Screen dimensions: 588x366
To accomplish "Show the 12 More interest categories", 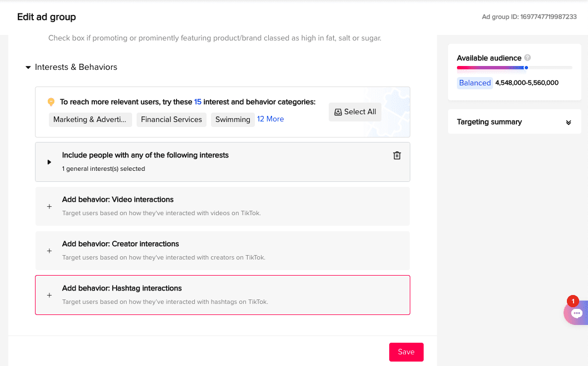I will 270,119.
